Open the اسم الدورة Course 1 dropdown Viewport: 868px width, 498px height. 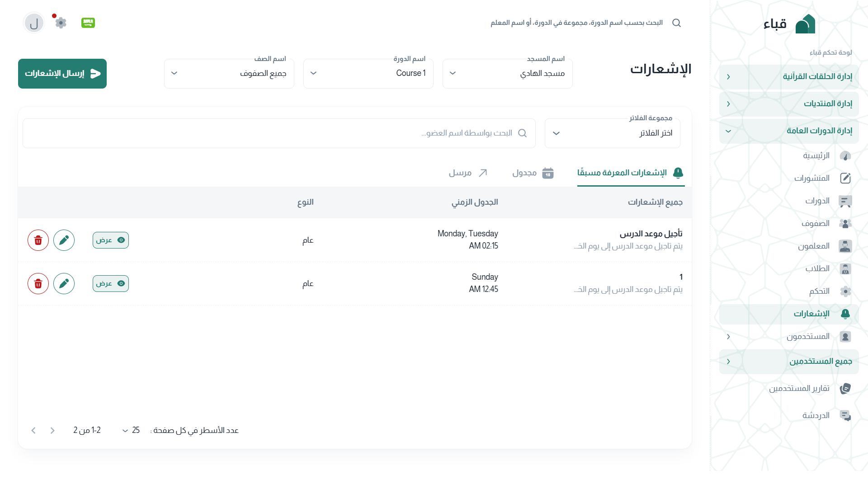pos(368,73)
